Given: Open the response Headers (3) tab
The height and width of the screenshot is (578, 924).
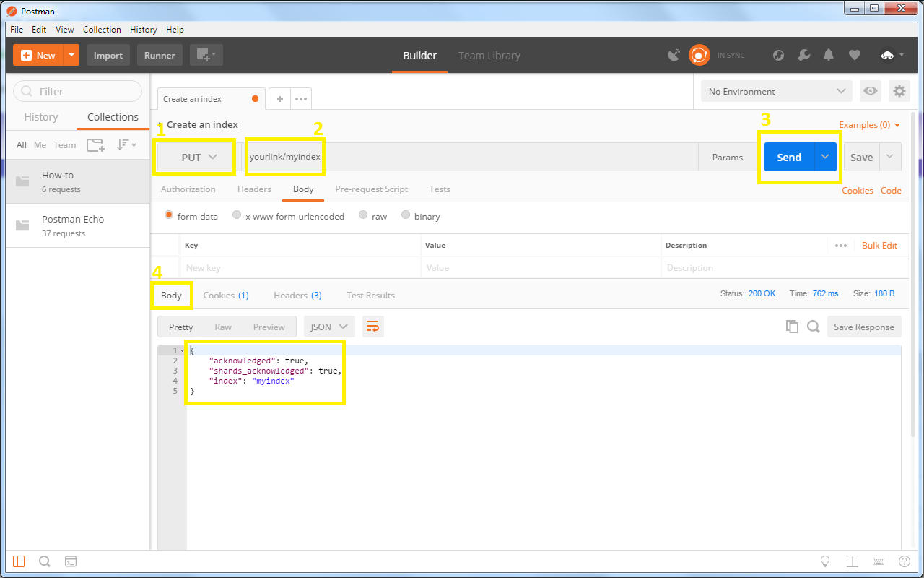Looking at the screenshot, I should (x=297, y=296).
